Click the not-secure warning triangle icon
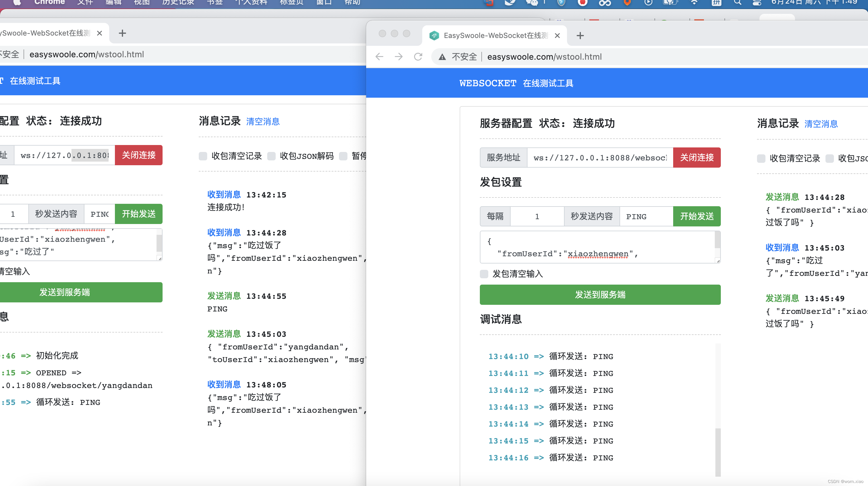This screenshot has width=868, height=486. (442, 57)
